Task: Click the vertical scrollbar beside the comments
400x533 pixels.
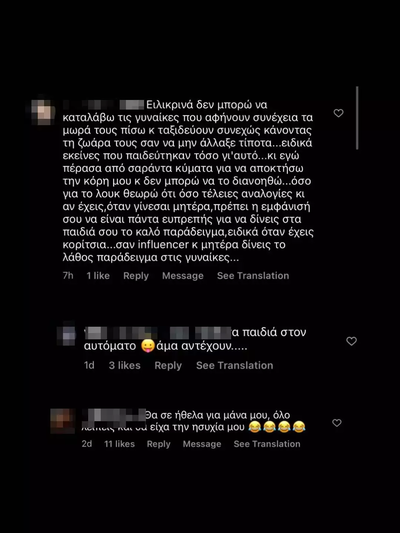Action: [x=357, y=118]
